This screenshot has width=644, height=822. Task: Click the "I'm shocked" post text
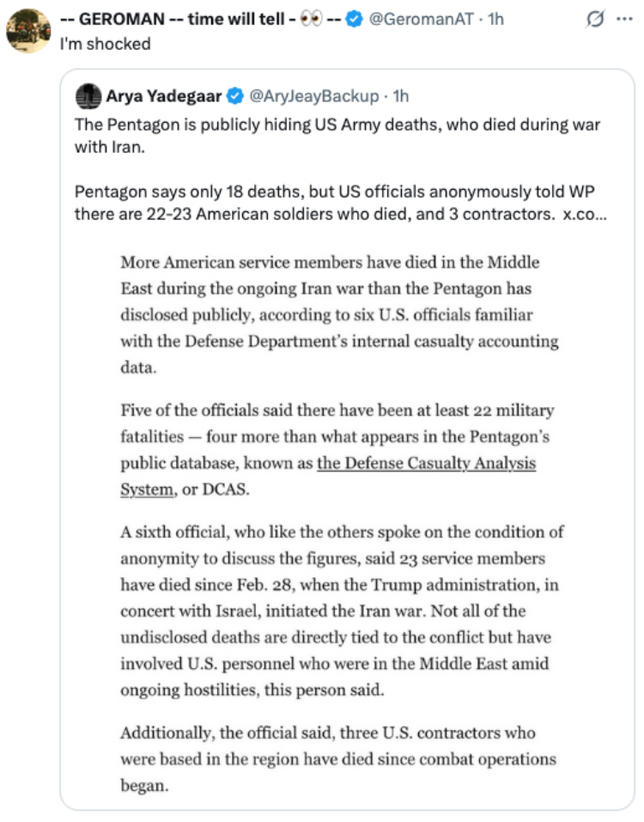[105, 44]
